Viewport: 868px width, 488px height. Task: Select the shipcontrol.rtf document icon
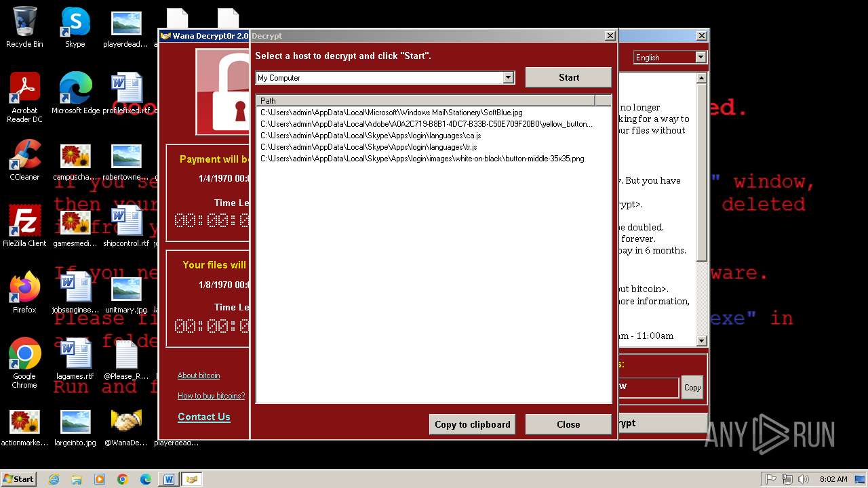point(126,226)
